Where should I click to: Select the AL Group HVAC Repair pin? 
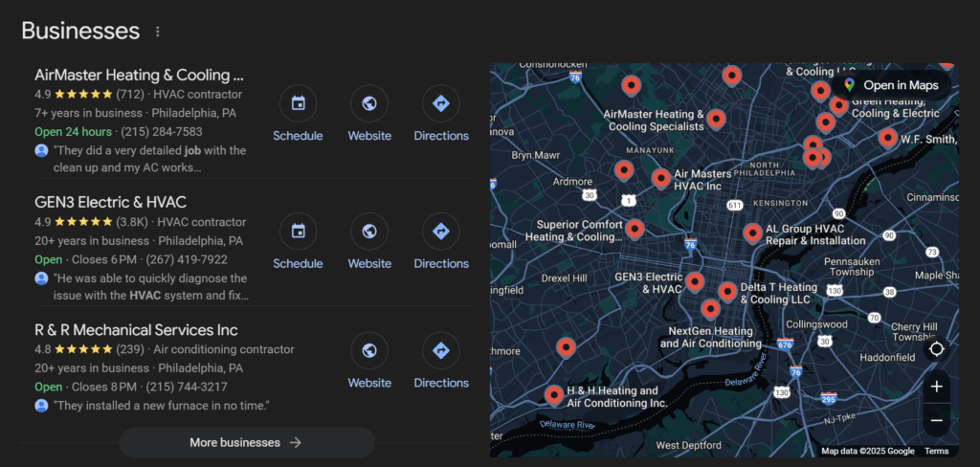(753, 233)
